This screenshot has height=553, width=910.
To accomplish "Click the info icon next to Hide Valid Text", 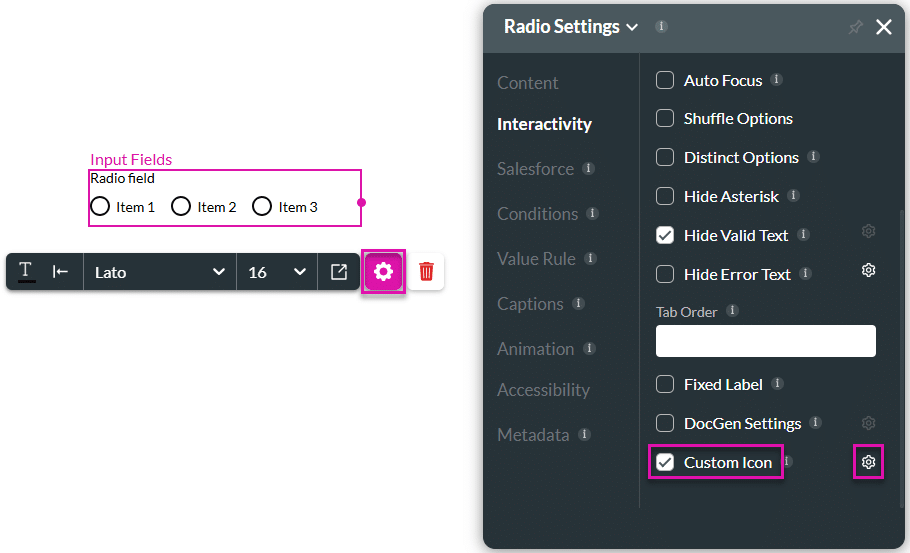I will coord(803,234).
